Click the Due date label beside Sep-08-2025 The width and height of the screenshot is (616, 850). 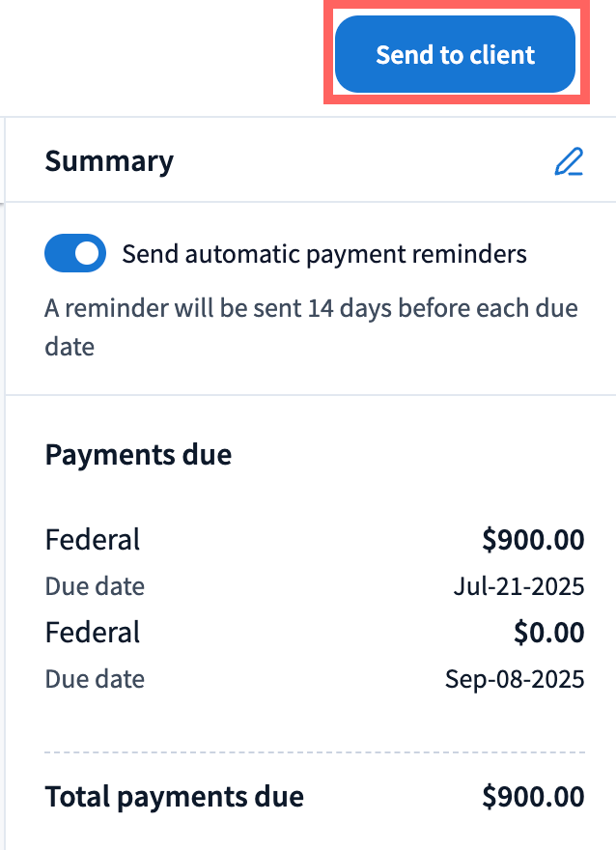point(95,678)
